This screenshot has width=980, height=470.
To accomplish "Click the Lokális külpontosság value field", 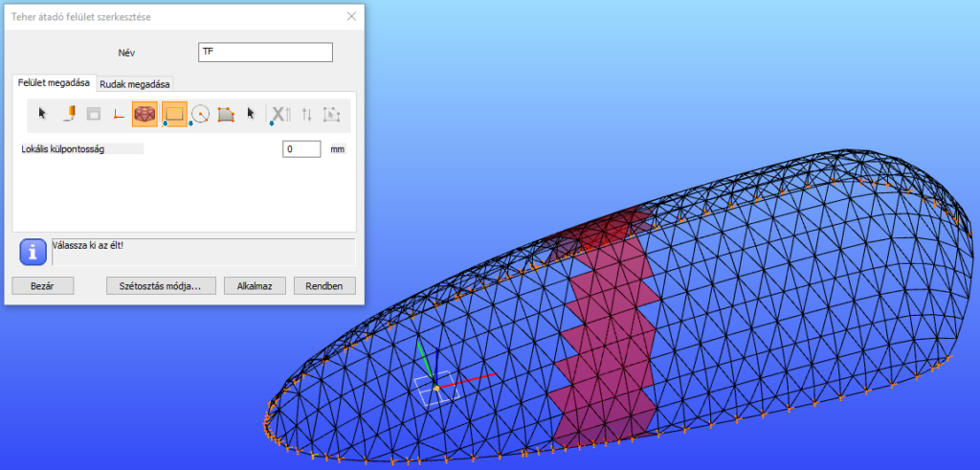I will 301,149.
